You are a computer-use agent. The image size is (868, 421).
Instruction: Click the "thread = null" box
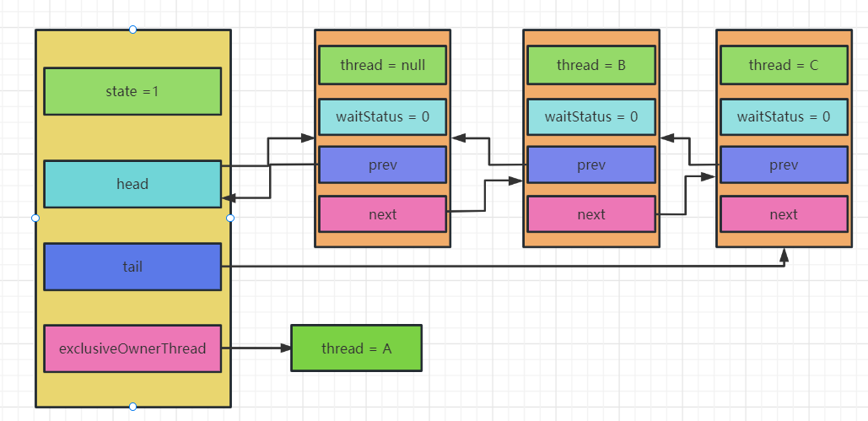tap(382, 65)
